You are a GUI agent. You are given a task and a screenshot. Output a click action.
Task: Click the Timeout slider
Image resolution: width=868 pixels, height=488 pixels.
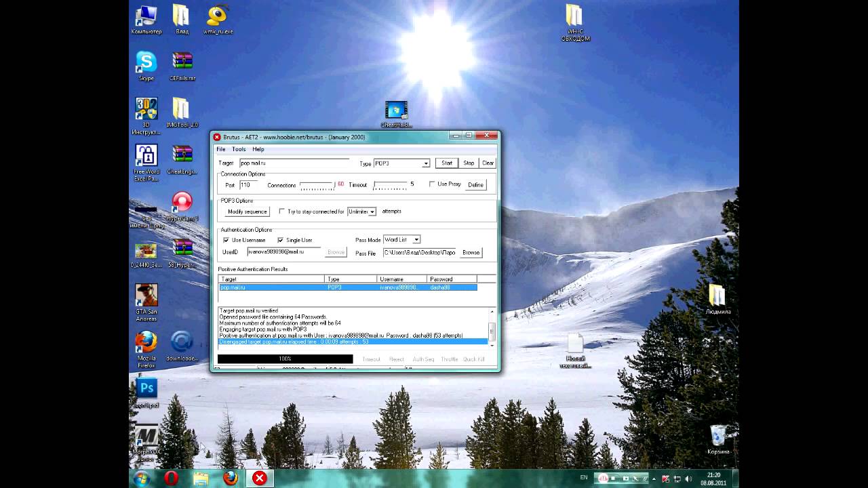pos(390,185)
